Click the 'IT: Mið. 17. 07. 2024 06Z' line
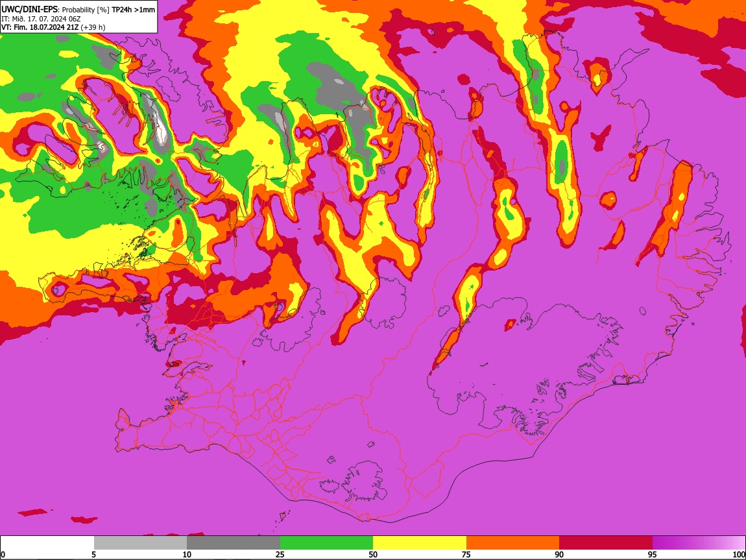The width and height of the screenshot is (746, 560). (x=41, y=19)
